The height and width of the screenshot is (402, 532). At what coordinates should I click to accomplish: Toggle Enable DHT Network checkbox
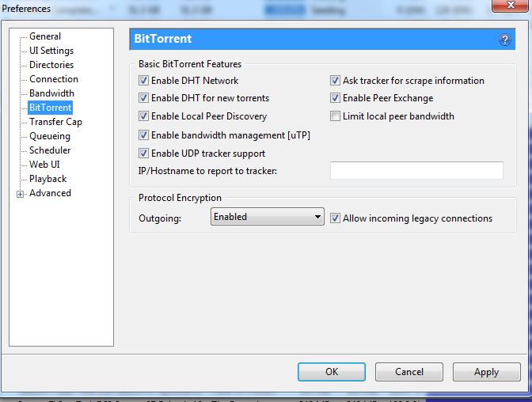coord(143,81)
